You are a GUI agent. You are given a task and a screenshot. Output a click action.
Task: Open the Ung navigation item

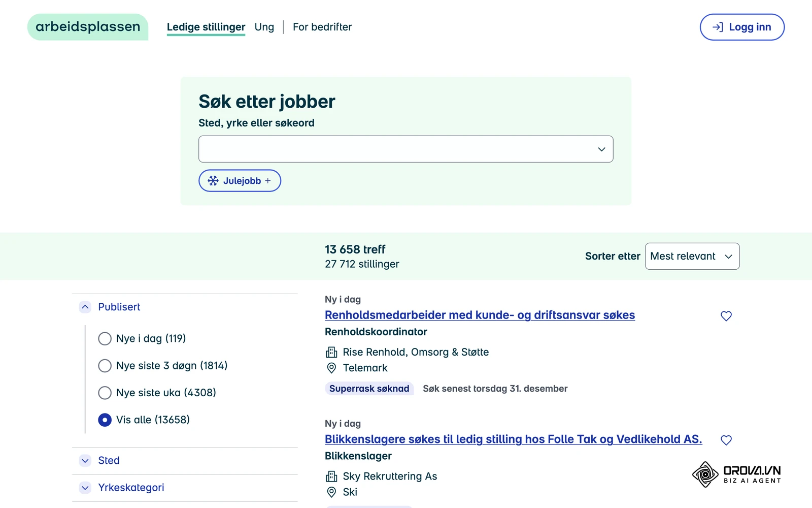click(x=264, y=27)
